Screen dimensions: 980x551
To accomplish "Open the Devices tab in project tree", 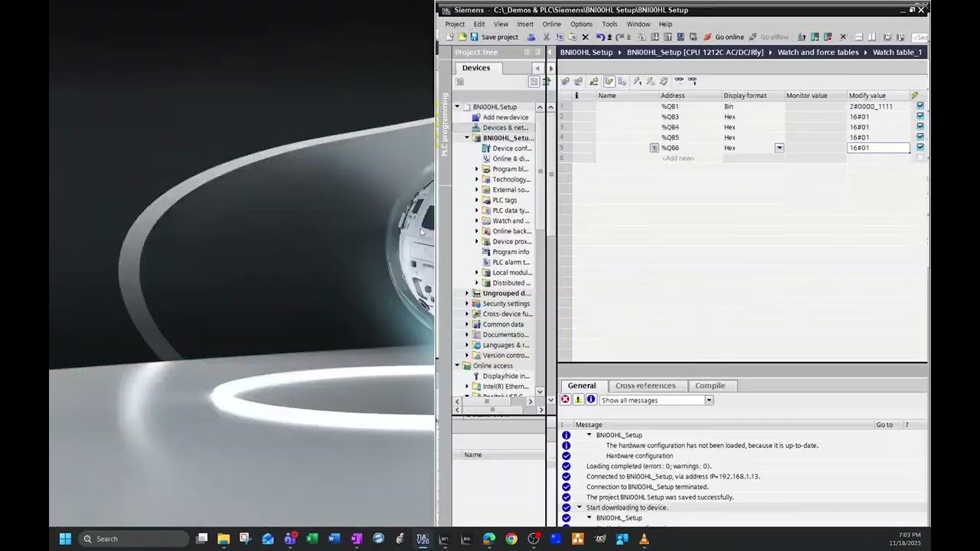I will click(x=475, y=67).
